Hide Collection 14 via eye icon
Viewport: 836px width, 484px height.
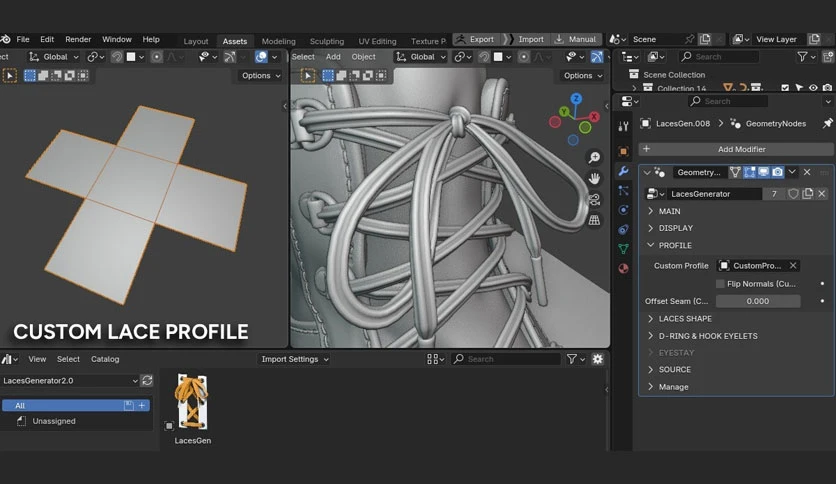click(813, 88)
